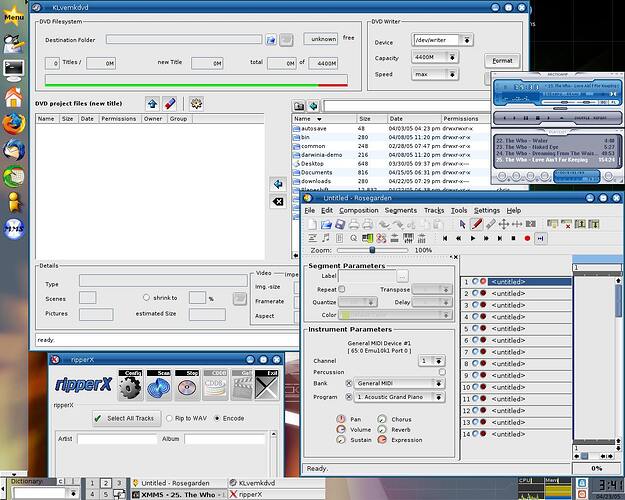Open a file using Rosegarden's folder icon

[326, 224]
